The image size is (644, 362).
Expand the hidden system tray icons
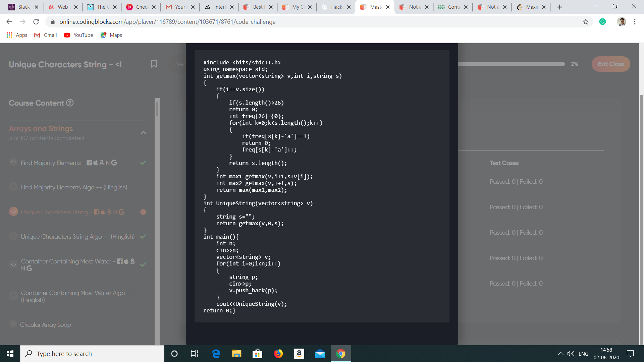560,354
